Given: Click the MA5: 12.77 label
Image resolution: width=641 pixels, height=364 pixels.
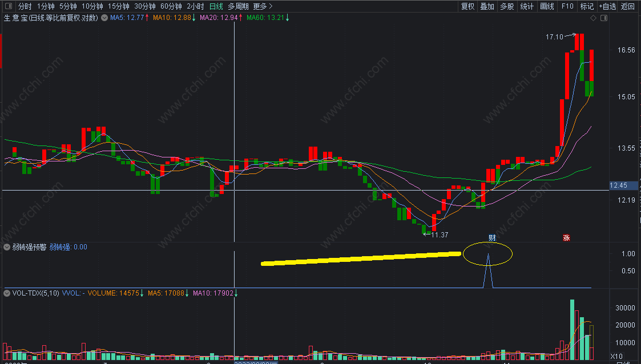Looking at the screenshot, I should click(x=127, y=18).
